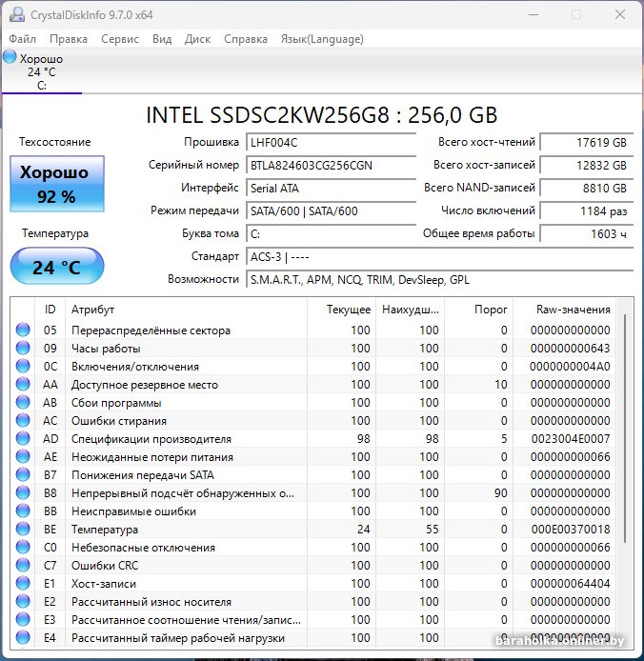The image size is (644, 661).
Task: Click the features field S.M.A.R.T., APM, NCQ, TRIM
Action: pyautogui.click(x=440, y=279)
